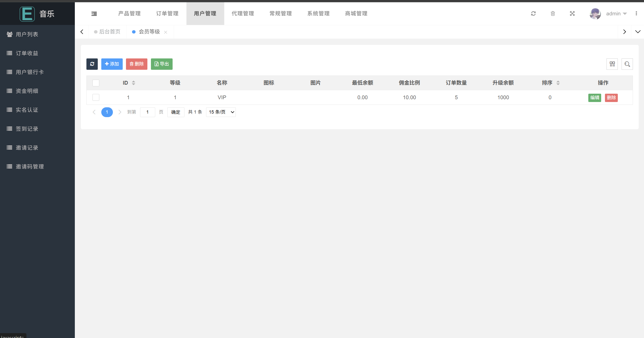This screenshot has width=644, height=338.
Task: Open 签到记录 in the sidebar
Action: click(x=37, y=129)
